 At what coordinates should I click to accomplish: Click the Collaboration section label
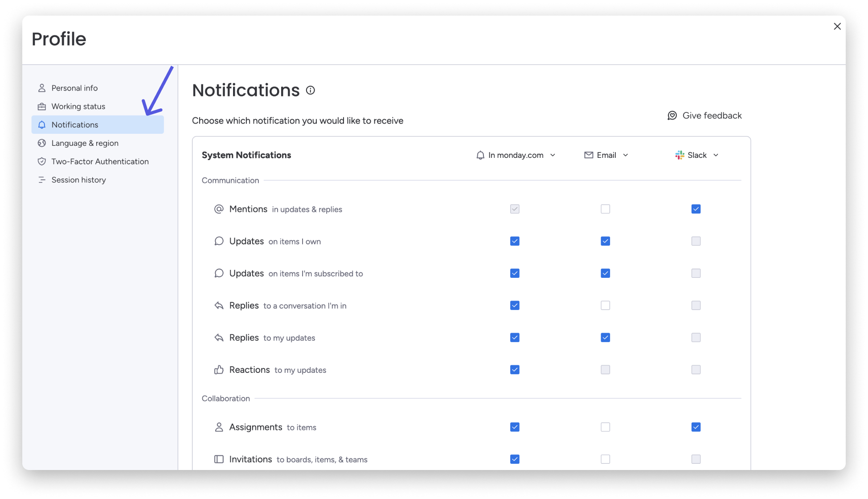[226, 398]
